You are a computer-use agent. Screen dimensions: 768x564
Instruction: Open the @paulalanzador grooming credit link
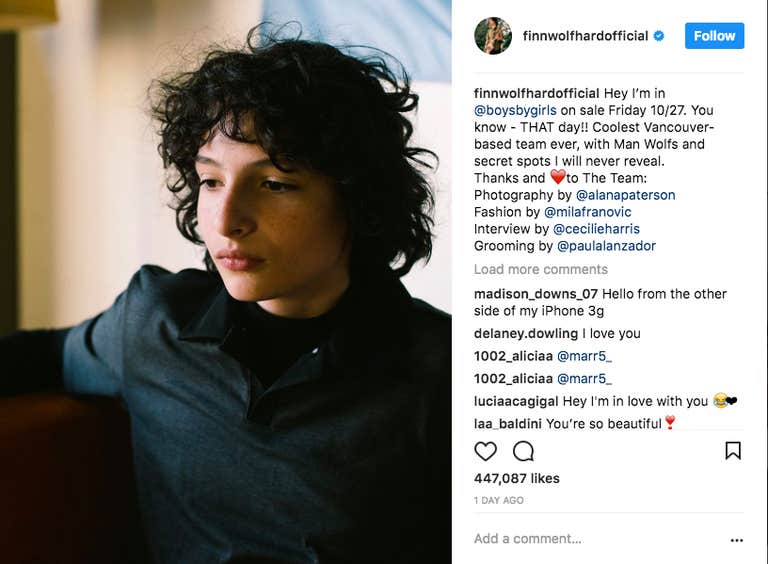tap(606, 246)
